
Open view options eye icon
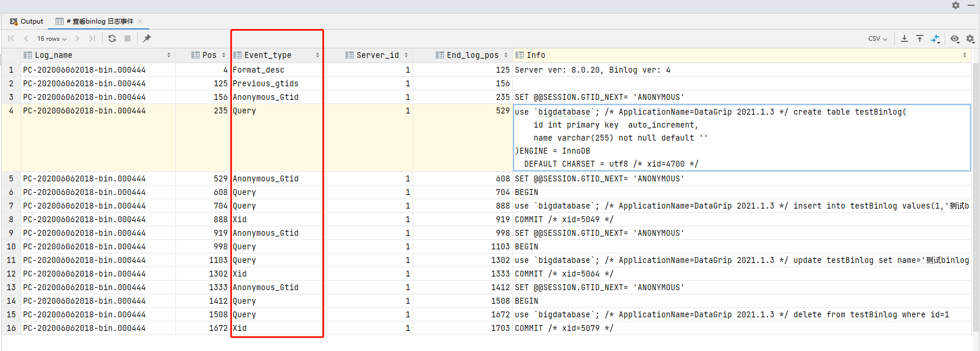[955, 38]
